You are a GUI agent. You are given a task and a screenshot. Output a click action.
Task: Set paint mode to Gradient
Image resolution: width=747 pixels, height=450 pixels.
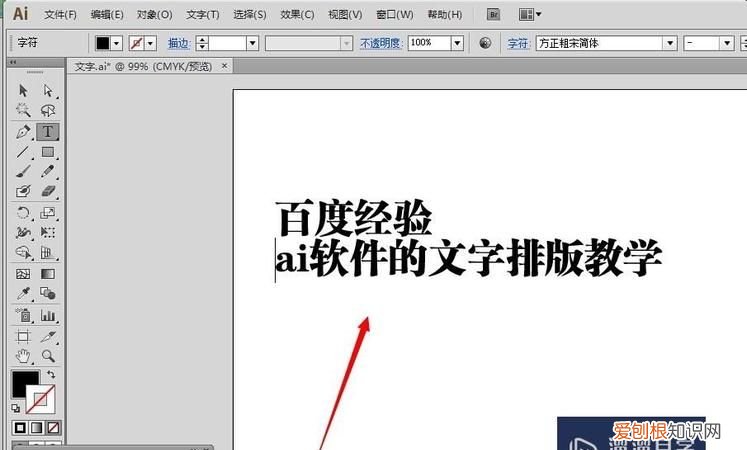point(37,428)
